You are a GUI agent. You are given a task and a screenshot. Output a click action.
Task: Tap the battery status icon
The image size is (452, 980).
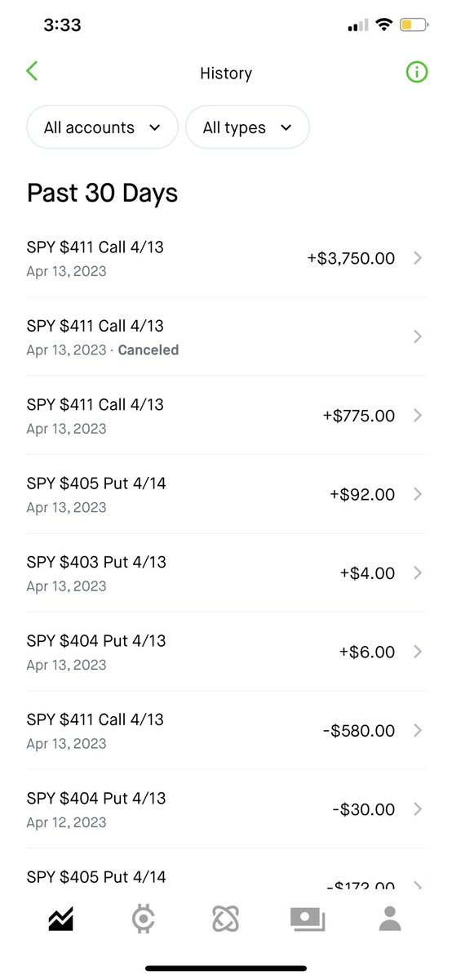click(x=413, y=25)
